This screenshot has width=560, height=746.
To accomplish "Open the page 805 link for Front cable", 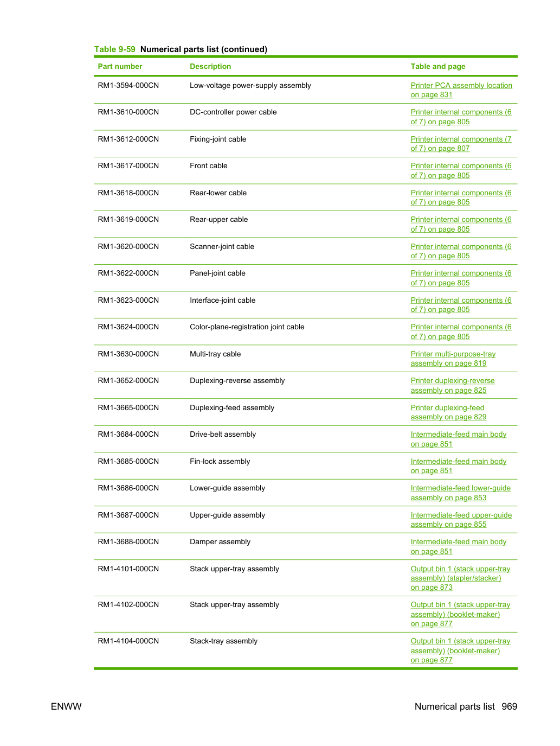I will (461, 170).
